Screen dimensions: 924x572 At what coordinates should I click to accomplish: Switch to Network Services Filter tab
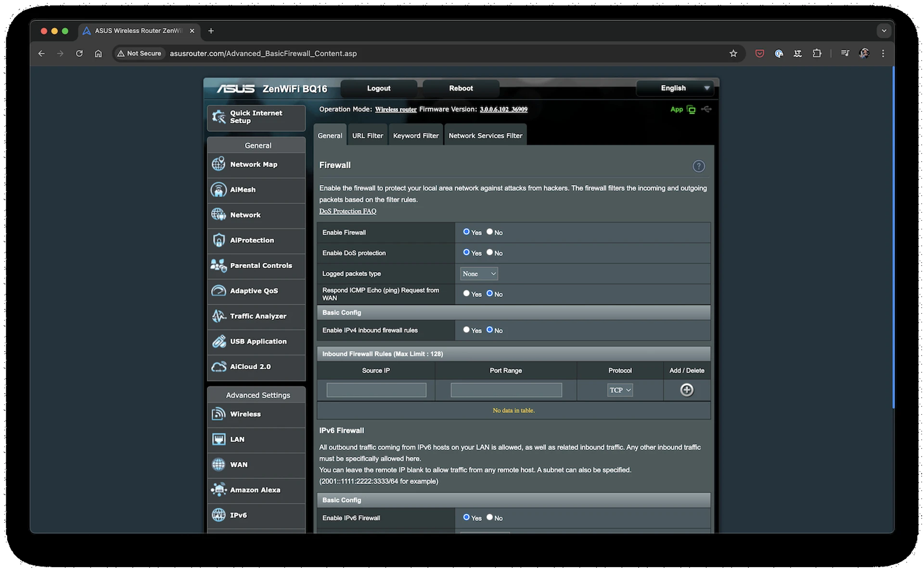click(485, 136)
